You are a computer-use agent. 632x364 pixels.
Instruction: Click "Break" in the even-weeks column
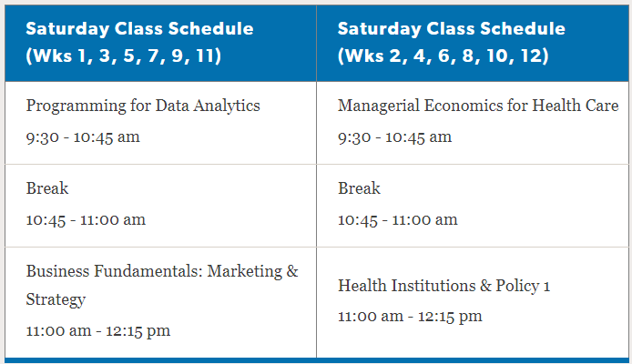(359, 188)
